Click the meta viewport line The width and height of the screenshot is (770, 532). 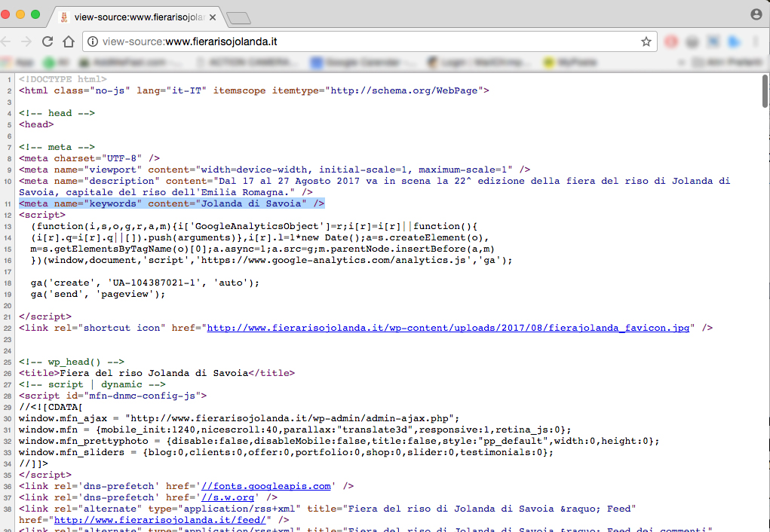(x=275, y=170)
